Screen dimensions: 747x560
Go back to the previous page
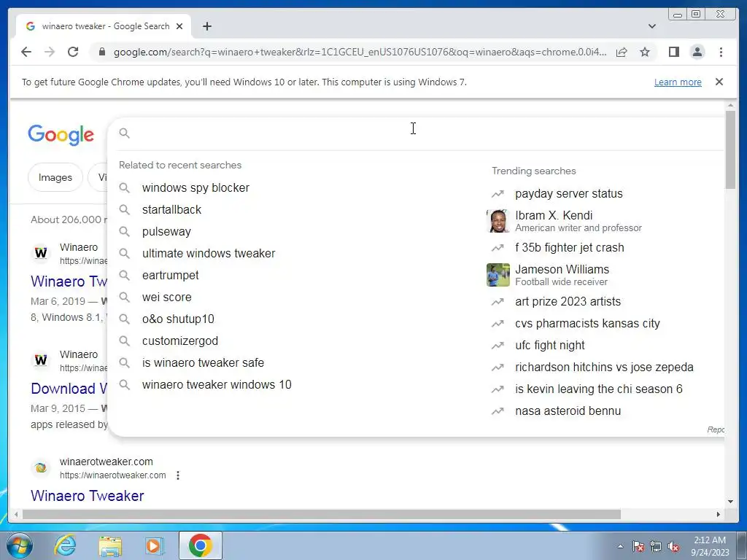point(26,52)
